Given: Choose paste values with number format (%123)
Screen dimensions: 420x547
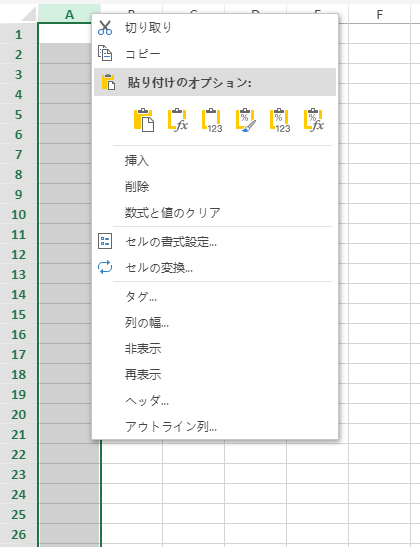Looking at the screenshot, I should [x=280, y=120].
